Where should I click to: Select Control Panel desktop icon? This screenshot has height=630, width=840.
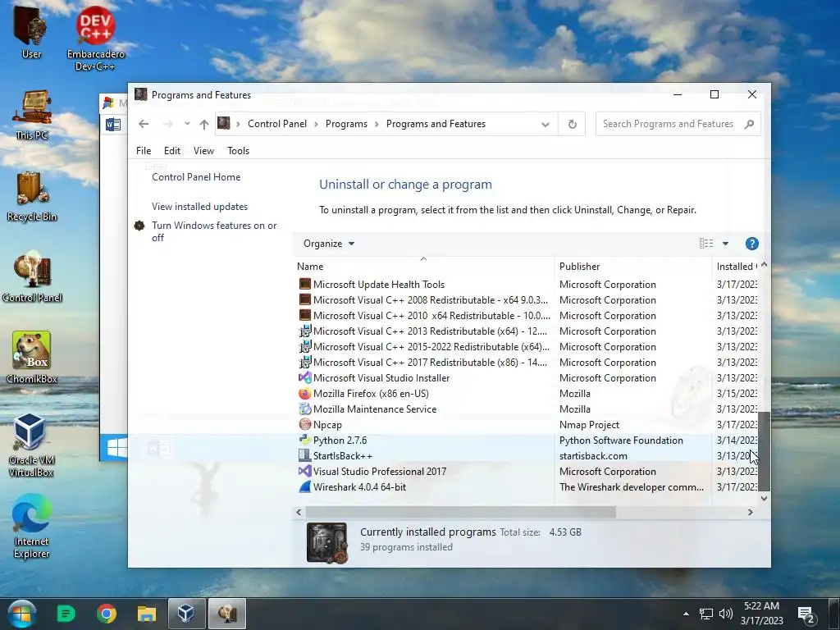(x=32, y=277)
